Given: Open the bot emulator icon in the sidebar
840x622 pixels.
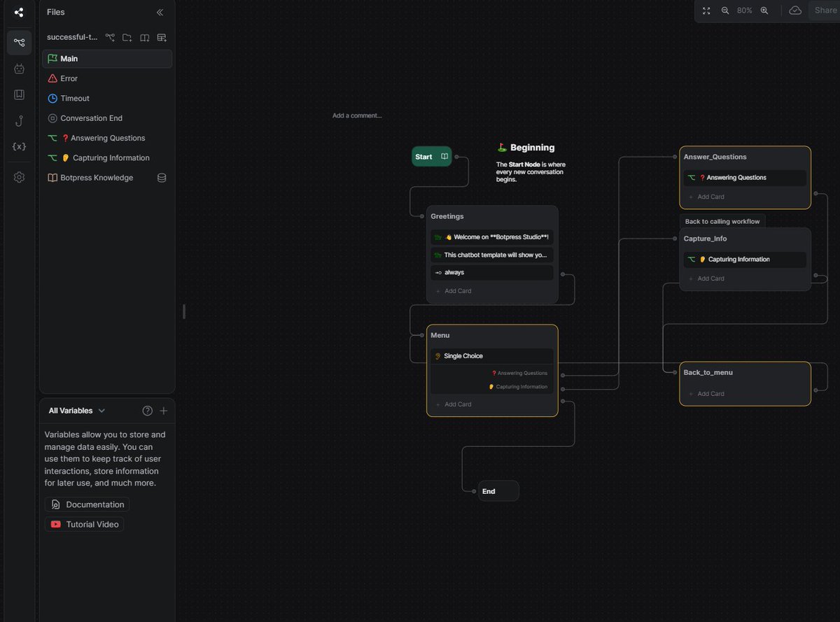Looking at the screenshot, I should coord(19,69).
